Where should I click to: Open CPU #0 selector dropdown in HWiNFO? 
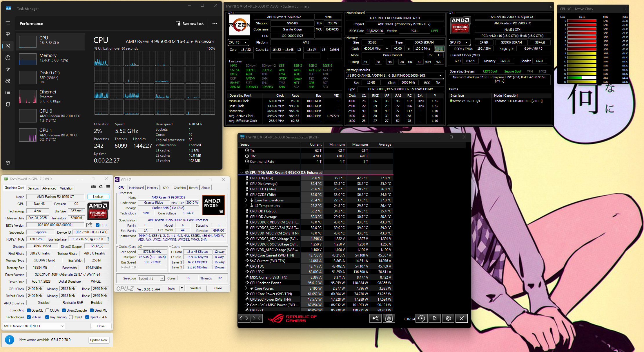pyautogui.click(x=239, y=42)
